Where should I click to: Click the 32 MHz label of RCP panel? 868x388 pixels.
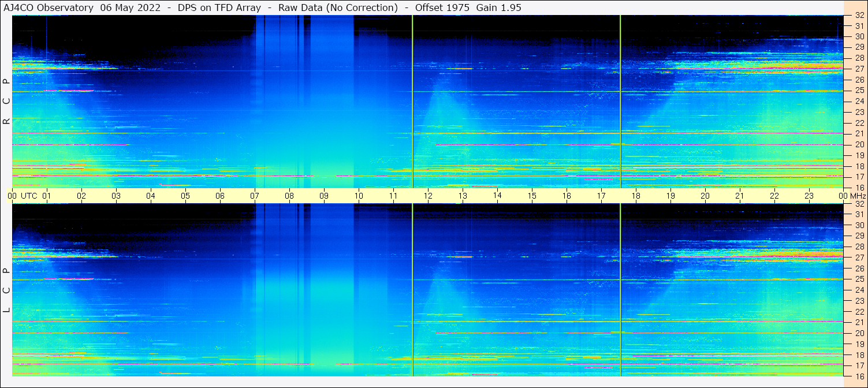pos(859,16)
